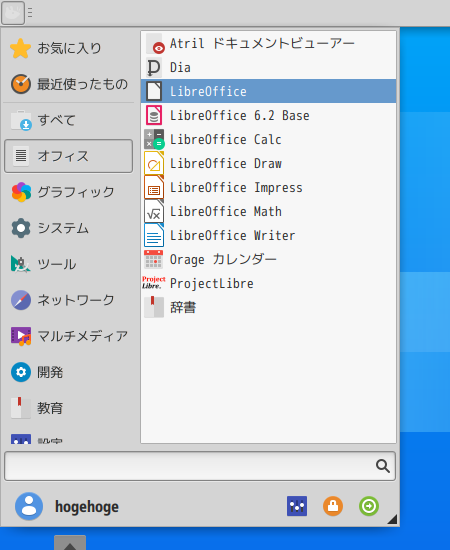Show the お気に入り favorites label

pos(69,48)
